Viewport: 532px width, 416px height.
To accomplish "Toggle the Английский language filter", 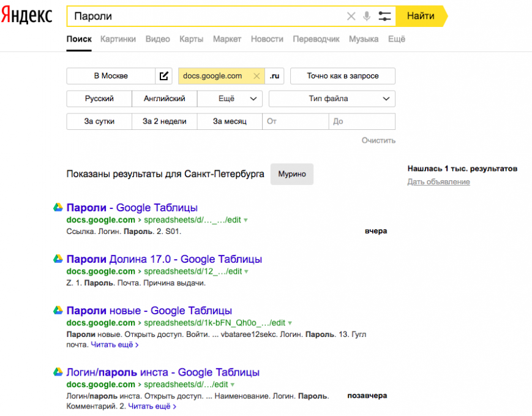I will [x=164, y=99].
